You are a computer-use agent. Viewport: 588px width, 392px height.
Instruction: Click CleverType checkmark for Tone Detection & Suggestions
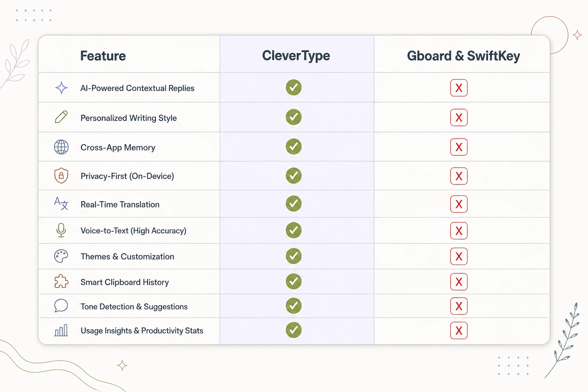coord(294,306)
